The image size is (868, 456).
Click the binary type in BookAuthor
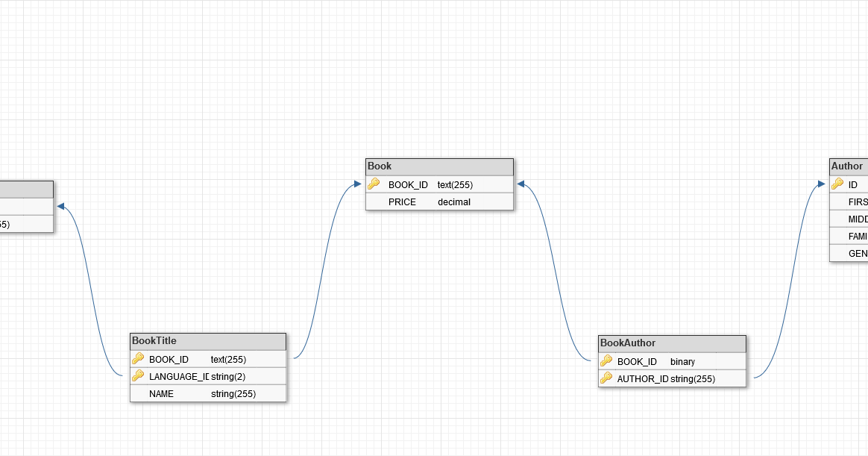pyautogui.click(x=682, y=362)
